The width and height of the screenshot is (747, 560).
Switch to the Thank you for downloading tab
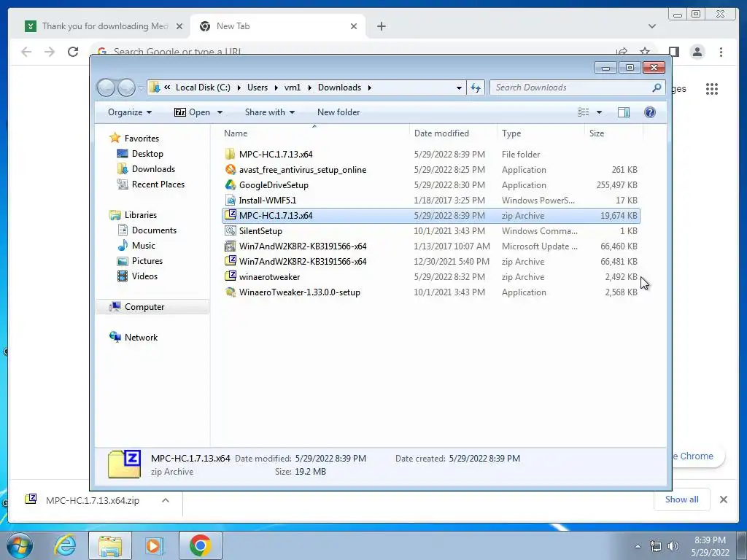click(x=104, y=26)
